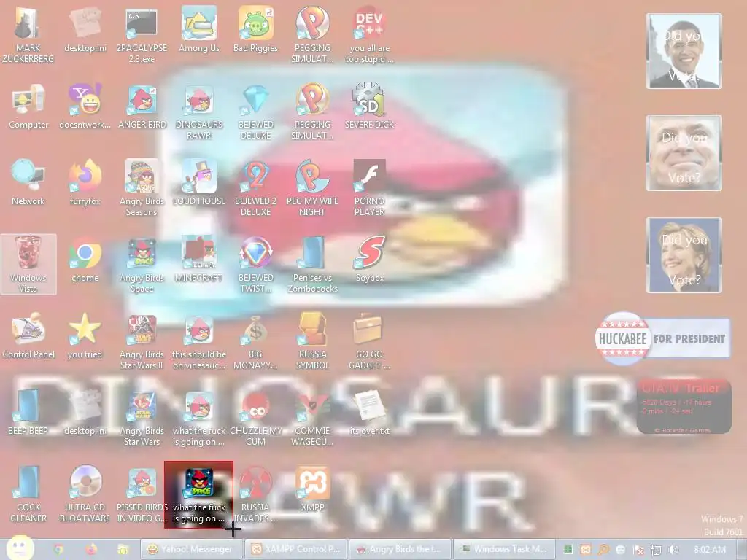Viewport: 747px width, 560px height.
Task: Open the MARK ZUCKERBERG desktop icon
Action: click(28, 34)
